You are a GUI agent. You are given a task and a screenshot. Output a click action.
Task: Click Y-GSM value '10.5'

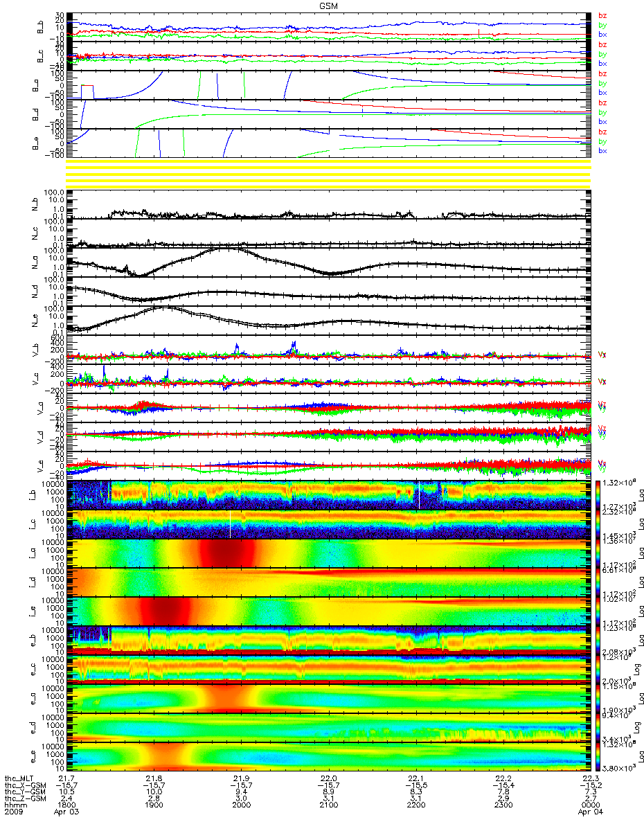coord(68,792)
